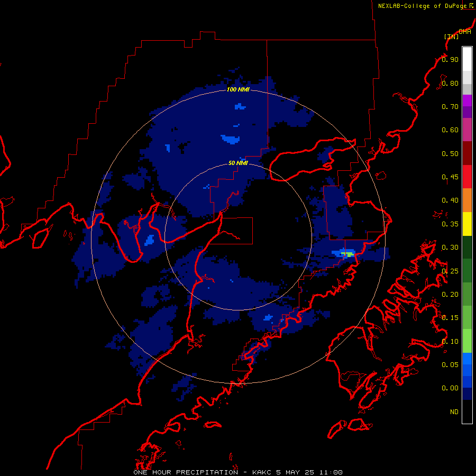Select the bright red swatch beside 0.45

coord(467,177)
